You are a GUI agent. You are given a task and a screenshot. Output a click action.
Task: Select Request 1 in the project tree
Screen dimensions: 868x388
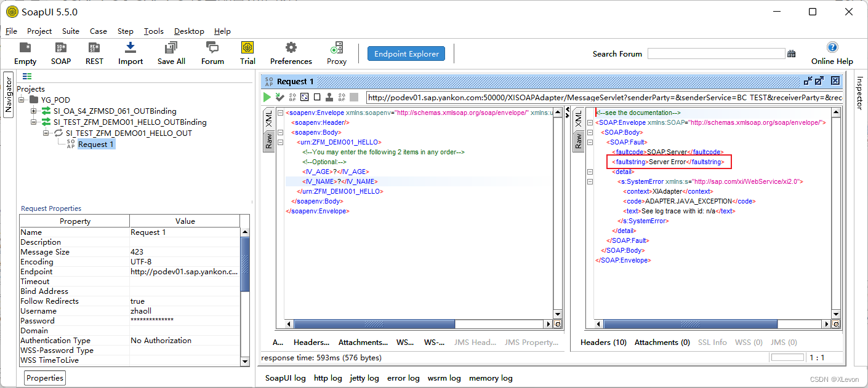click(x=96, y=144)
